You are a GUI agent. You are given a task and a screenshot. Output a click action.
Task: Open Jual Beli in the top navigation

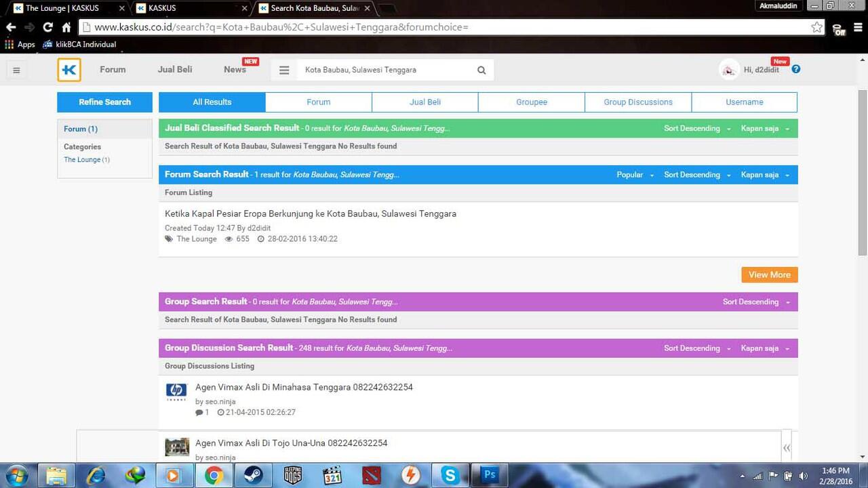[175, 69]
